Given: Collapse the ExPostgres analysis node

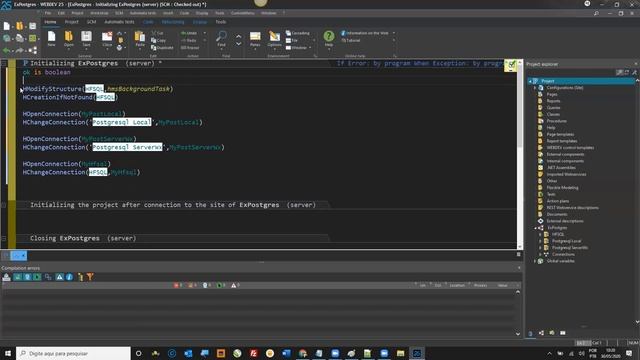Looking at the screenshot, I should pyautogui.click(x=535, y=228).
